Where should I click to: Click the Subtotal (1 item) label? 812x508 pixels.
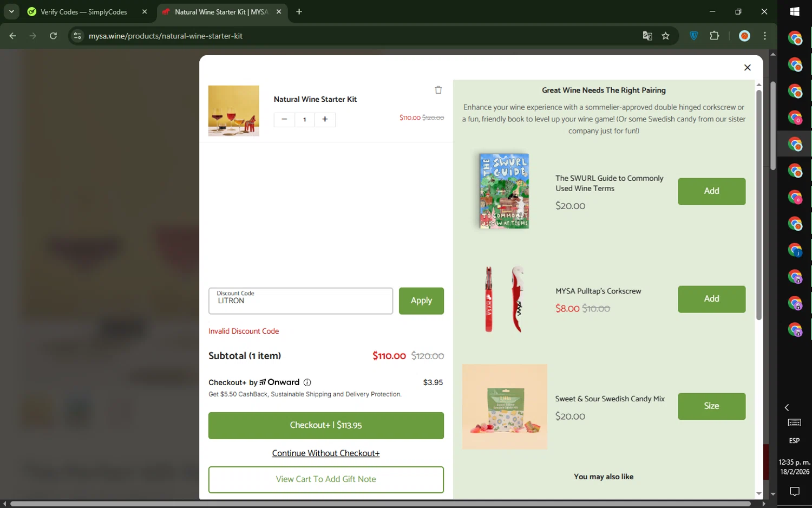[245, 356]
